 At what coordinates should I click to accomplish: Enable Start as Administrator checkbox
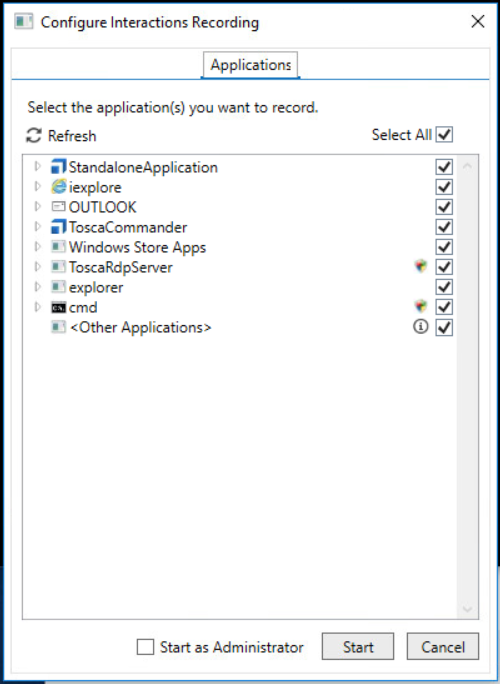[145, 647]
